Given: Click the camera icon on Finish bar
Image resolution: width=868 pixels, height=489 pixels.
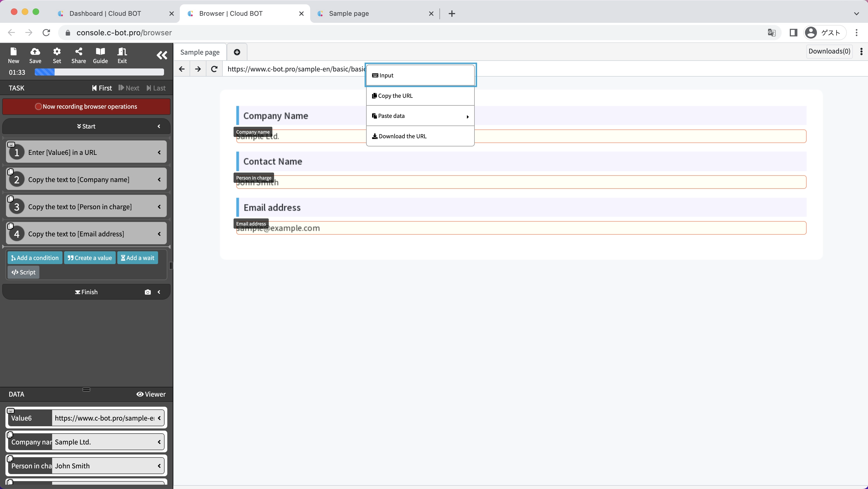Looking at the screenshot, I should pos(147,292).
